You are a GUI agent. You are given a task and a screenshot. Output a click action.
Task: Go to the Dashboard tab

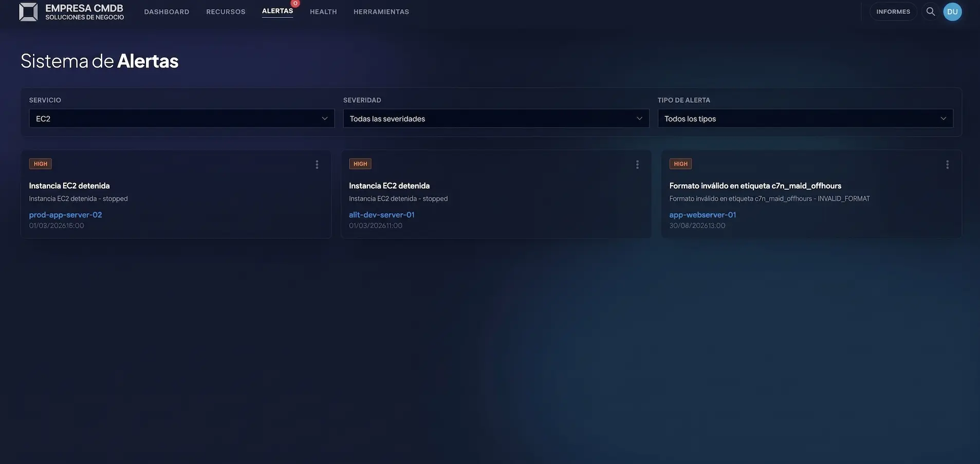click(167, 12)
